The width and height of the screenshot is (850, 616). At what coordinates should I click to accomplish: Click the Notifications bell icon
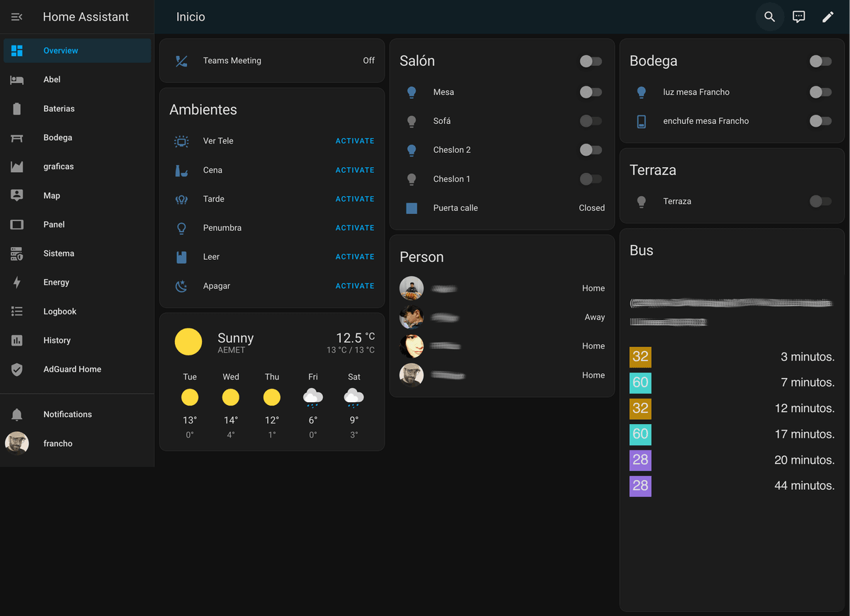coord(17,414)
